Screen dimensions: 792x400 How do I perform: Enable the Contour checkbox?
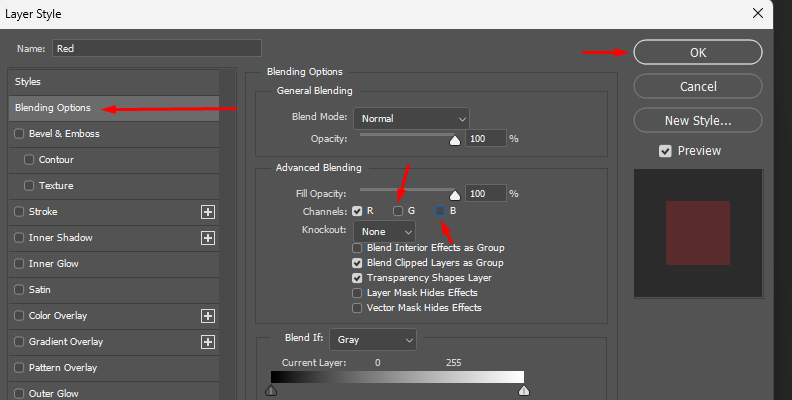pos(29,160)
